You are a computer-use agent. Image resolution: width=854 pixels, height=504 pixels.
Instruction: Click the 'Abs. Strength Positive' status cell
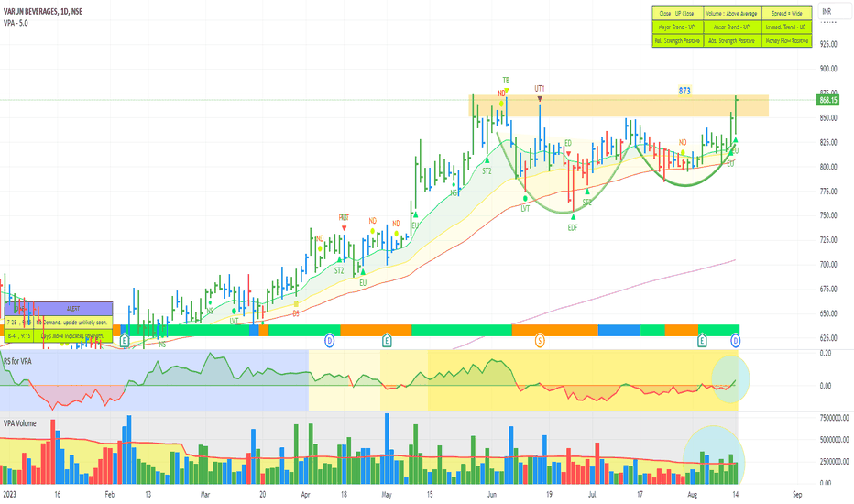coord(731,41)
